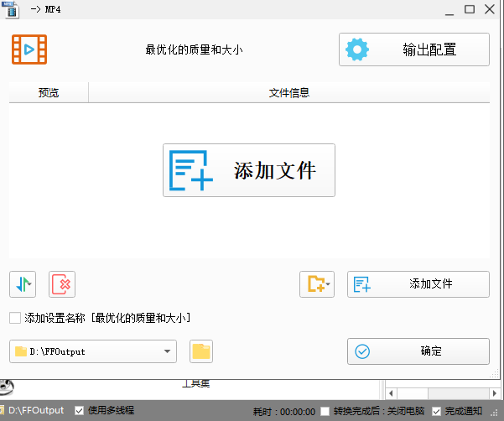The height and width of the screenshot is (421, 504).
Task: Click D:\FFOutput in the status bar
Action: (x=36, y=410)
